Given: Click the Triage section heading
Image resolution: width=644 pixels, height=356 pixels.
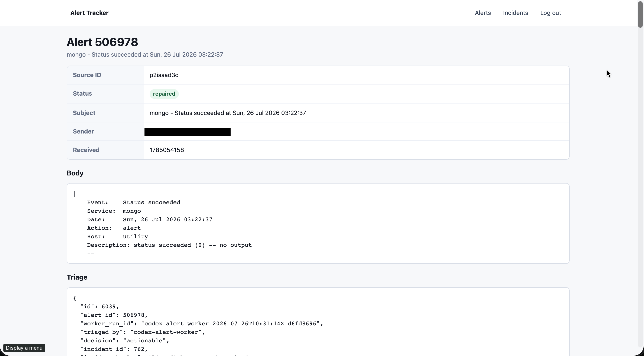Looking at the screenshot, I should click(77, 277).
